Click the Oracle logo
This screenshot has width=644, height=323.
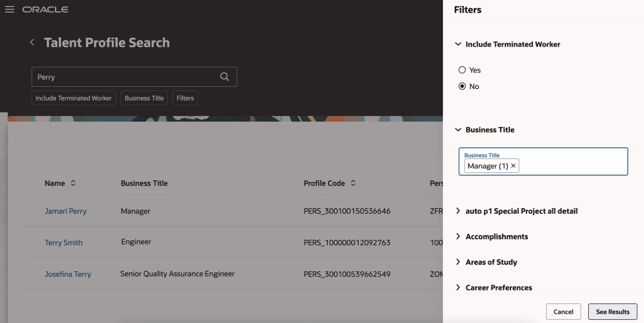(x=46, y=9)
